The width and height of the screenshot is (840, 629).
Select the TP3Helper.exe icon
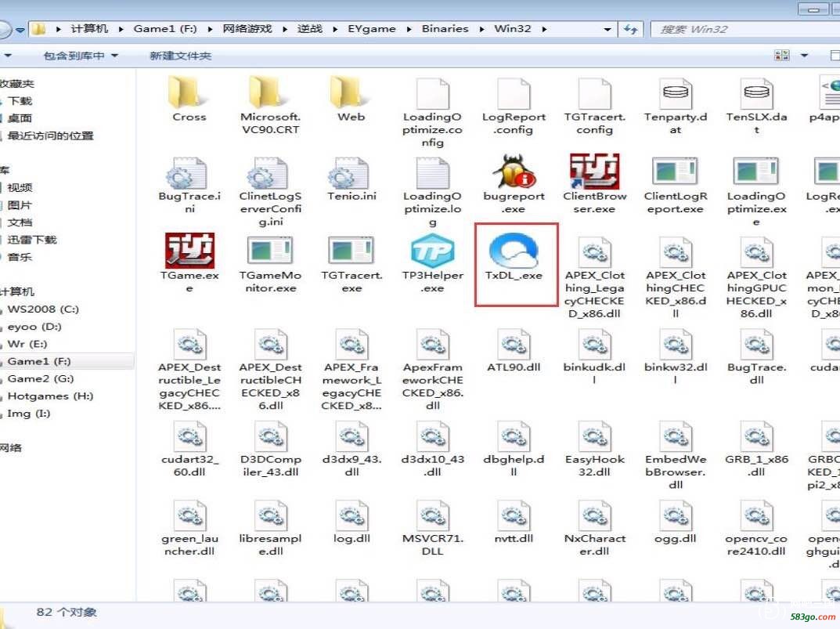[x=432, y=251]
